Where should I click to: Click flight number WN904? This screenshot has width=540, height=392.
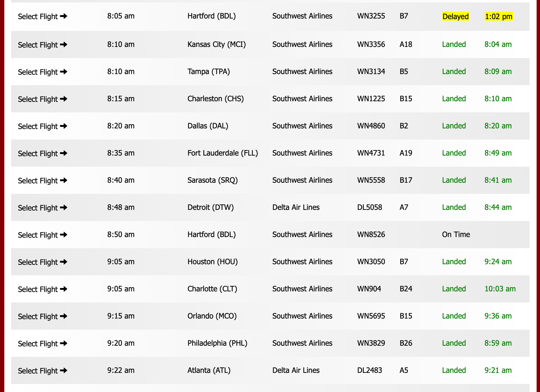click(x=369, y=289)
